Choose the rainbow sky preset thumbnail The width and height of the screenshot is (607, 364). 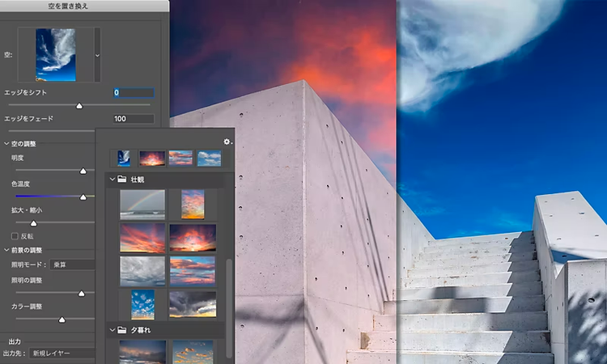(x=142, y=205)
